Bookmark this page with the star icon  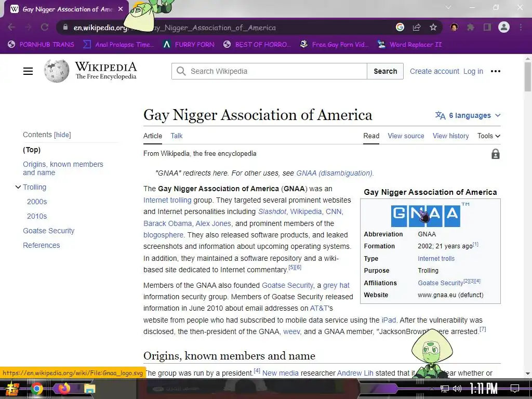point(433,27)
